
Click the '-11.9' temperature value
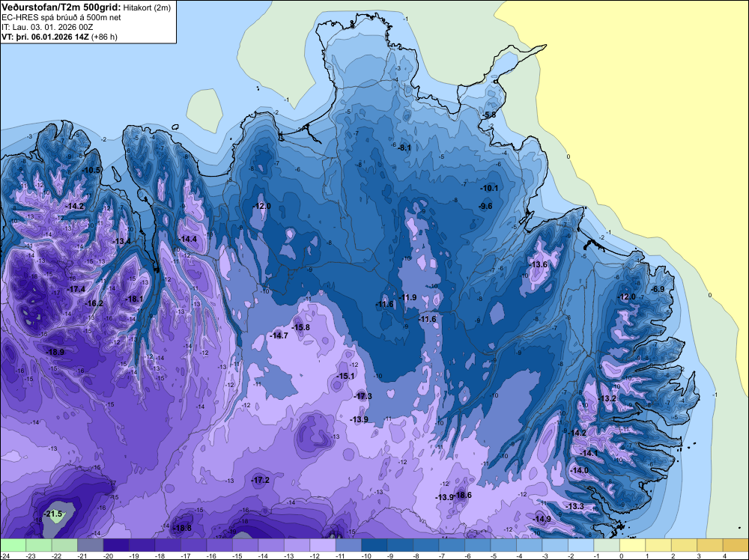click(407, 297)
